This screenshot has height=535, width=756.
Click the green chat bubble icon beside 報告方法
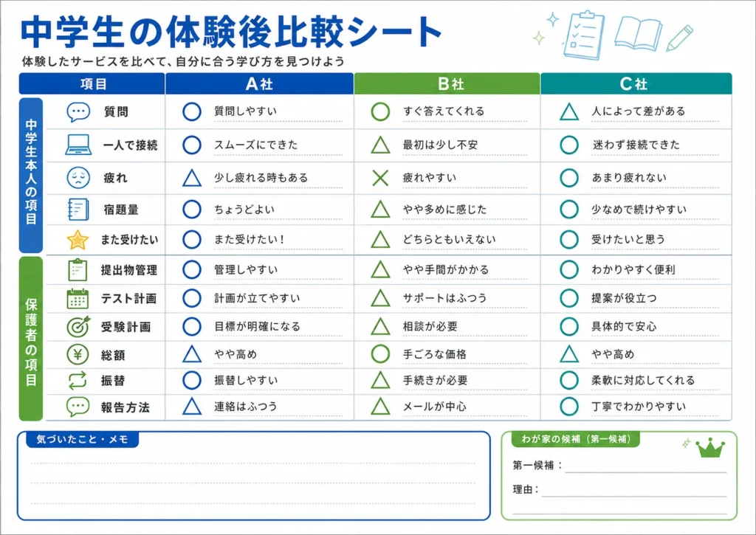point(78,407)
